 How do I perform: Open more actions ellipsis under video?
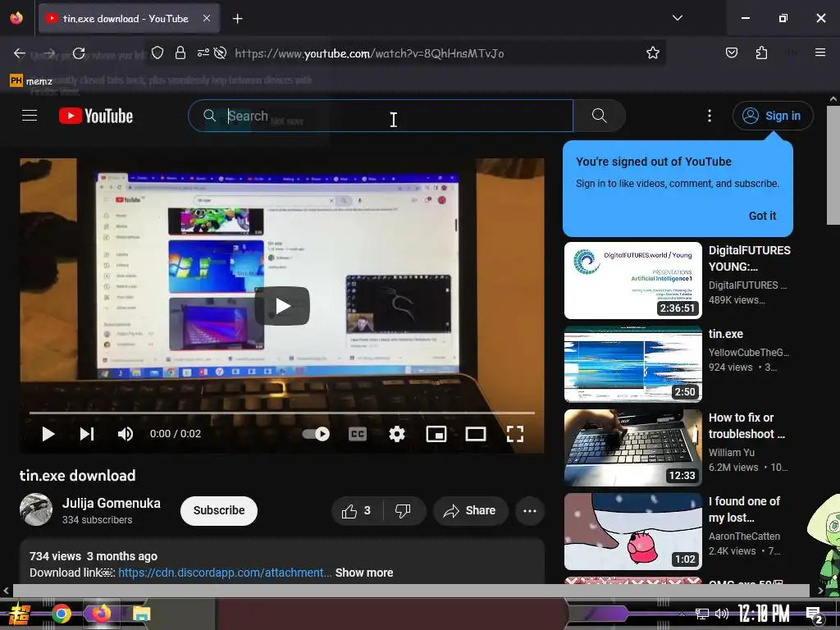(x=530, y=511)
